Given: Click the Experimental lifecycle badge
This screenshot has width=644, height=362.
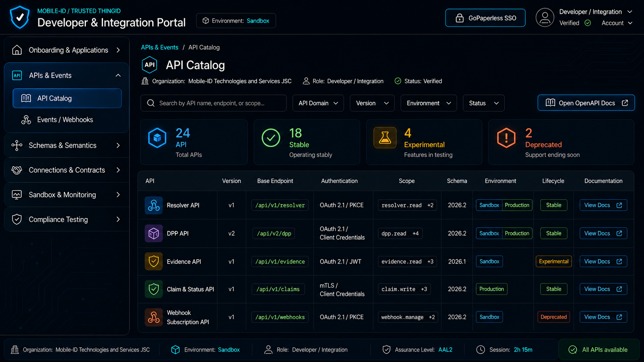Looking at the screenshot, I should [553, 261].
